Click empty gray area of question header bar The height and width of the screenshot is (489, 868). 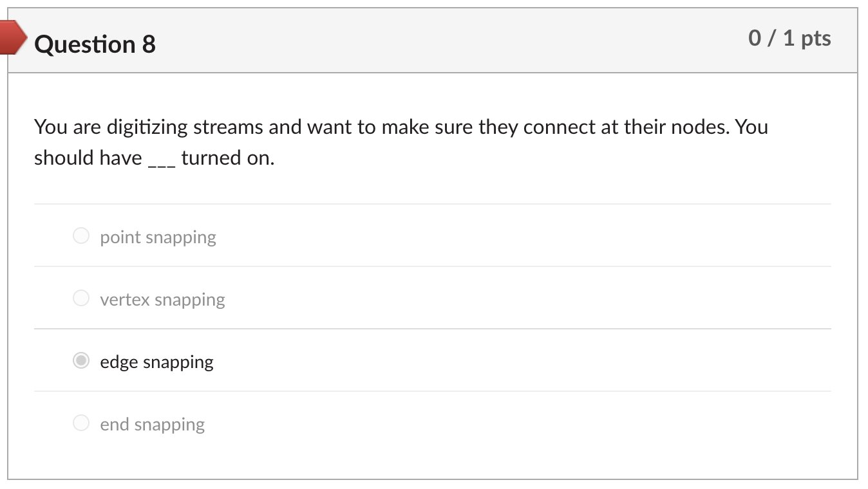click(451, 41)
